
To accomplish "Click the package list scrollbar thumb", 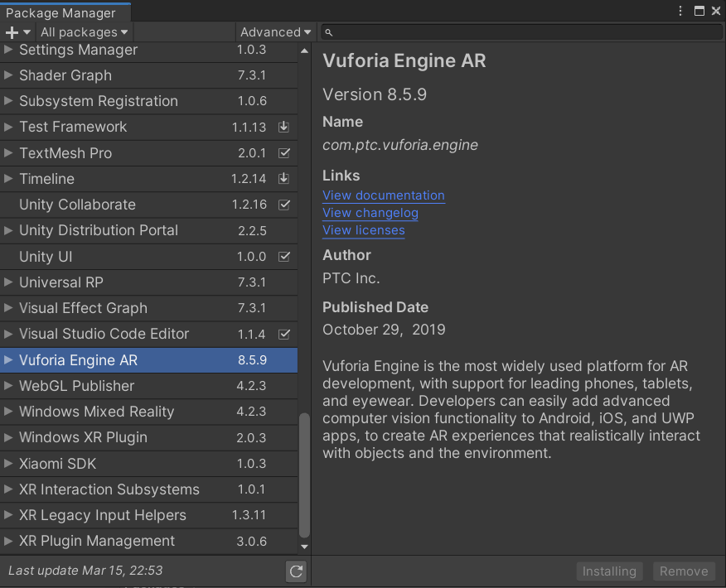I will 304,475.
